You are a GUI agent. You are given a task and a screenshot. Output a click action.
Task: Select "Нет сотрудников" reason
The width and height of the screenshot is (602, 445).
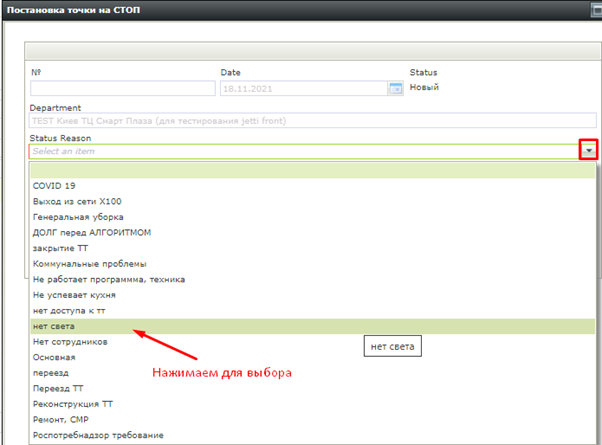tap(313, 342)
